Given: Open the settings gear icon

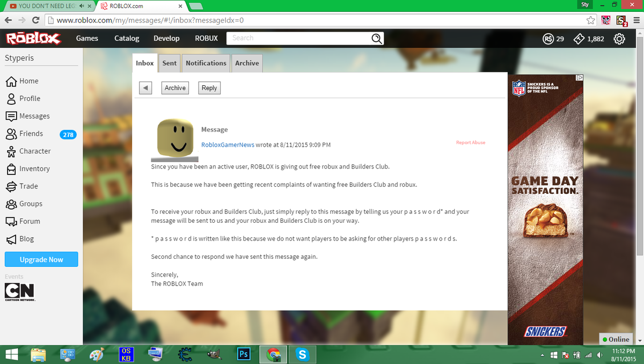Looking at the screenshot, I should [x=619, y=39].
